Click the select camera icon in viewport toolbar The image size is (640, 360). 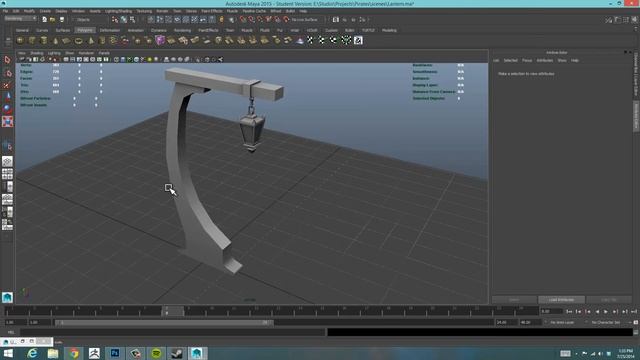click(x=22, y=60)
